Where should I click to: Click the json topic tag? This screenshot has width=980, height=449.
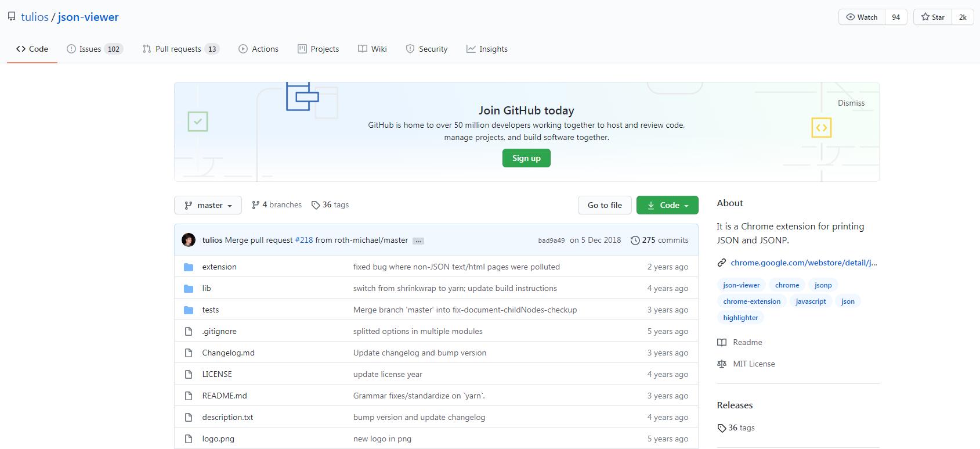[848, 301]
